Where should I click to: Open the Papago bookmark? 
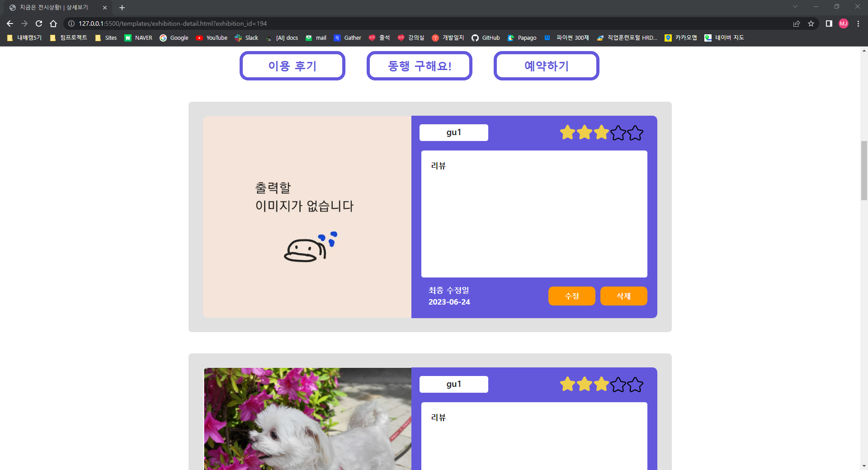[522, 38]
